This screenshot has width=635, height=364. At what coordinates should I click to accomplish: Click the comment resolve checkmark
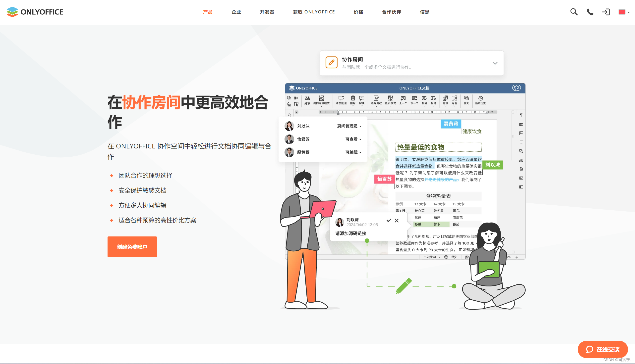click(x=389, y=221)
